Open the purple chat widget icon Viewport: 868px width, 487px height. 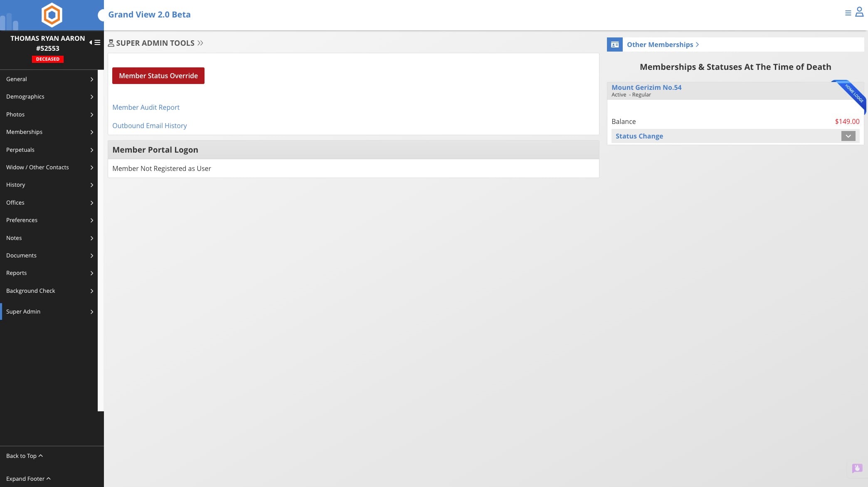coord(857,468)
